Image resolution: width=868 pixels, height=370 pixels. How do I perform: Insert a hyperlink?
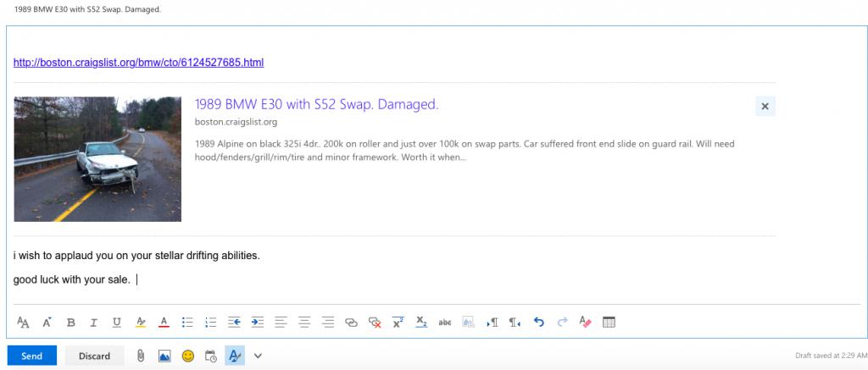[351, 323]
